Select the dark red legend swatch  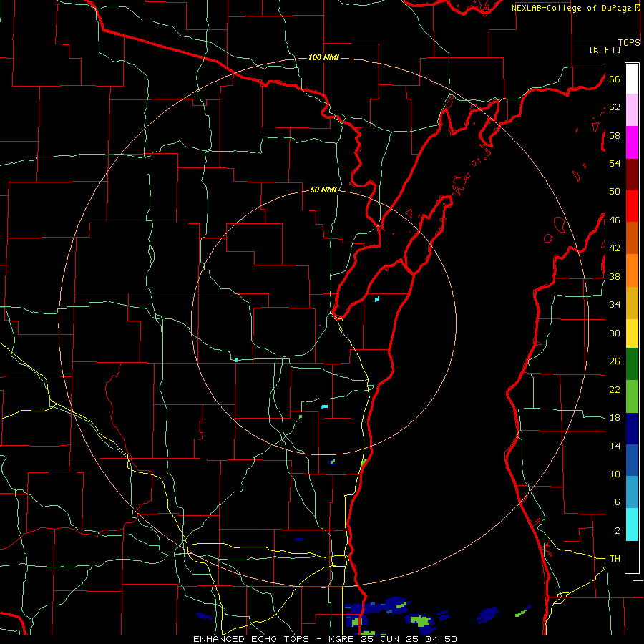pos(632,175)
